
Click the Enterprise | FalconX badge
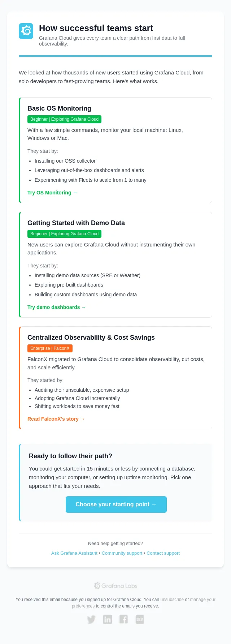50,348
